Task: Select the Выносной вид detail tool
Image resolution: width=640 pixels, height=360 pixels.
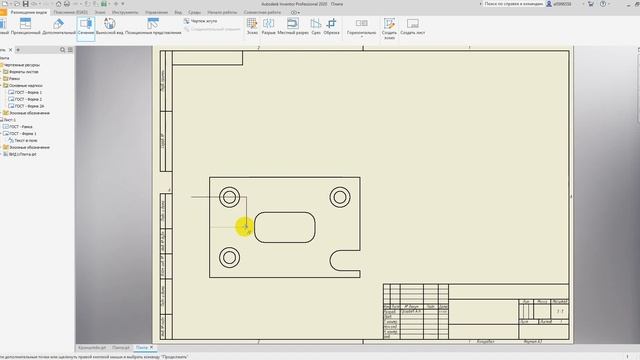Action: click(x=109, y=27)
